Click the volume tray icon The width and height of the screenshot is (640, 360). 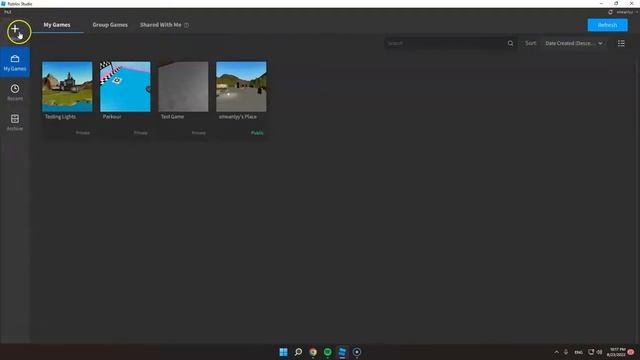pyautogui.click(x=599, y=352)
